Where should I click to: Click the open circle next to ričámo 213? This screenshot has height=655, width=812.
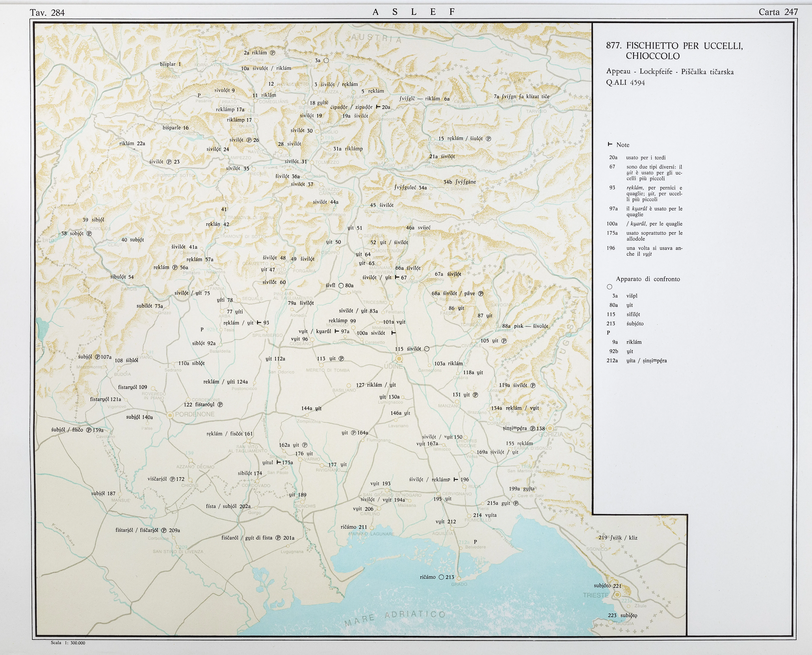click(x=441, y=577)
